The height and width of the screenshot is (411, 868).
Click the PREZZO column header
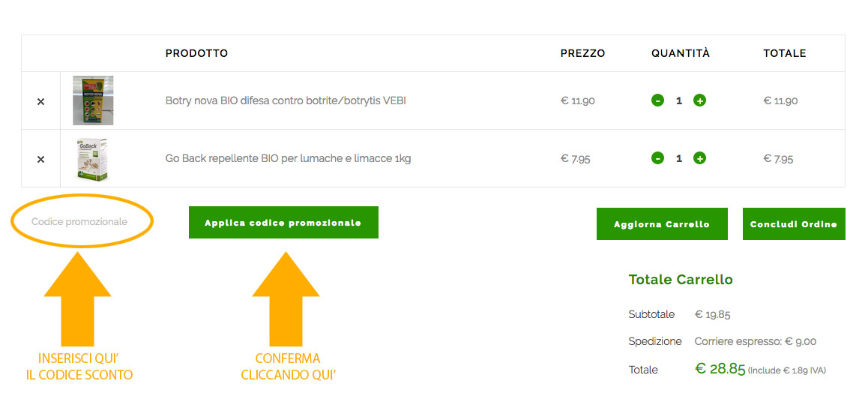(582, 53)
